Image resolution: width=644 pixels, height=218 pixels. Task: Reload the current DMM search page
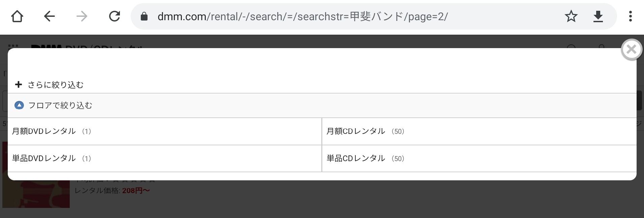(115, 16)
